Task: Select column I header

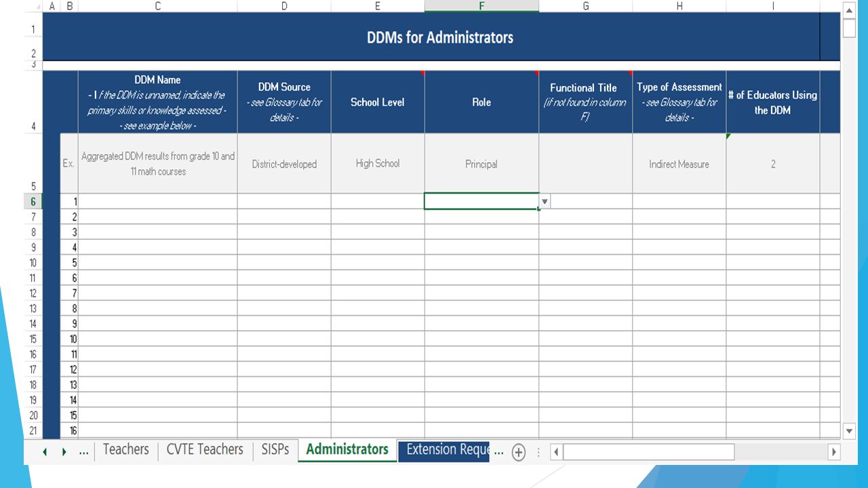Action: click(773, 6)
